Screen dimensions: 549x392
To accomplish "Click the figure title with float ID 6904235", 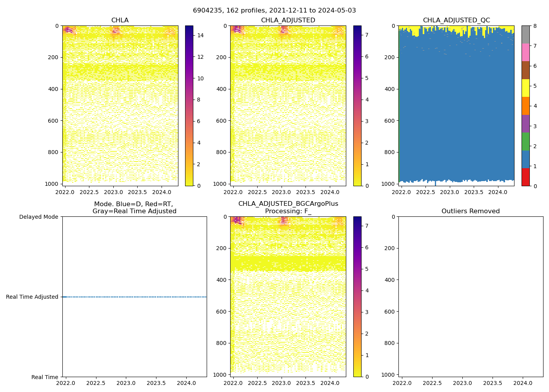I will pos(274,11).
